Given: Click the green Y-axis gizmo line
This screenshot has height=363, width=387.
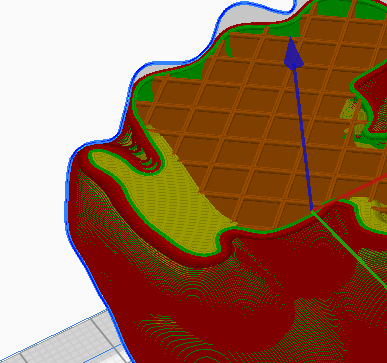Looking at the screenshot, I should [x=349, y=249].
